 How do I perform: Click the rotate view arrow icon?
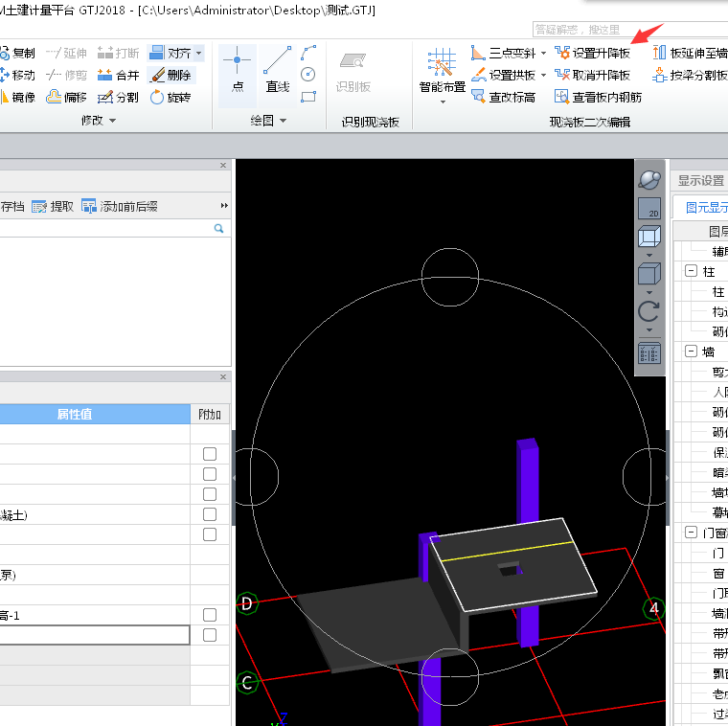click(x=649, y=311)
